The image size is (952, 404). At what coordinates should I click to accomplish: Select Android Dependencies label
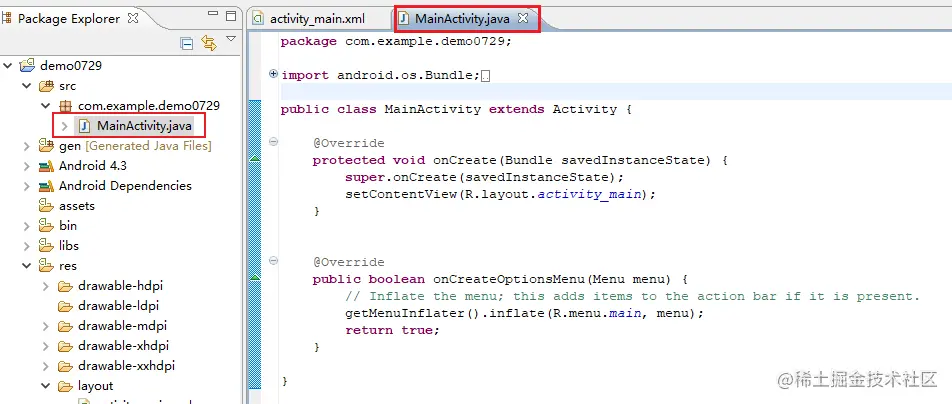click(125, 186)
